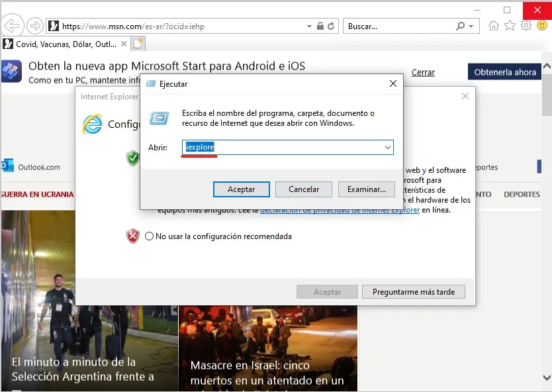Select the recommended settings option with green check
Image resolution: width=552 pixels, height=392 pixels.
[x=132, y=159]
